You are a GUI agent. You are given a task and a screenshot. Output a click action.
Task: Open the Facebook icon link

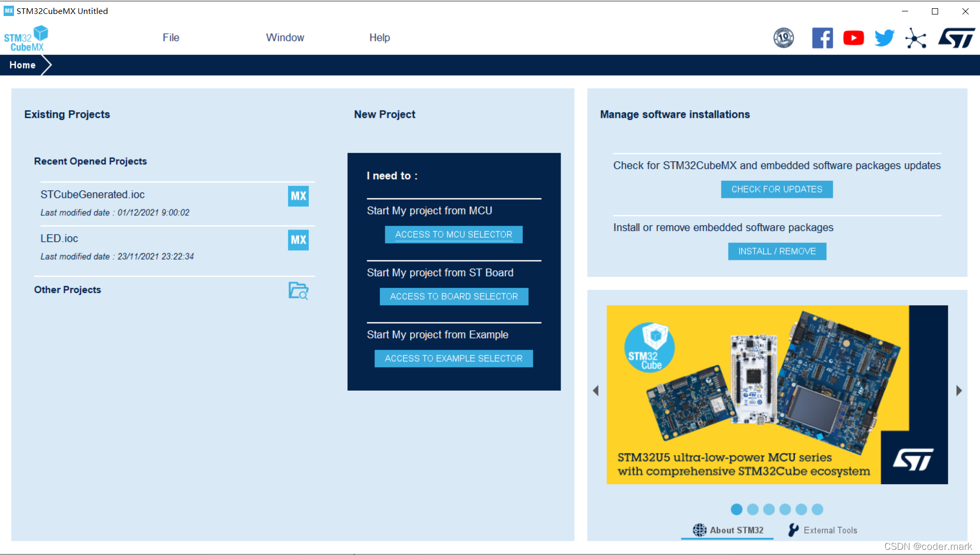tap(822, 38)
